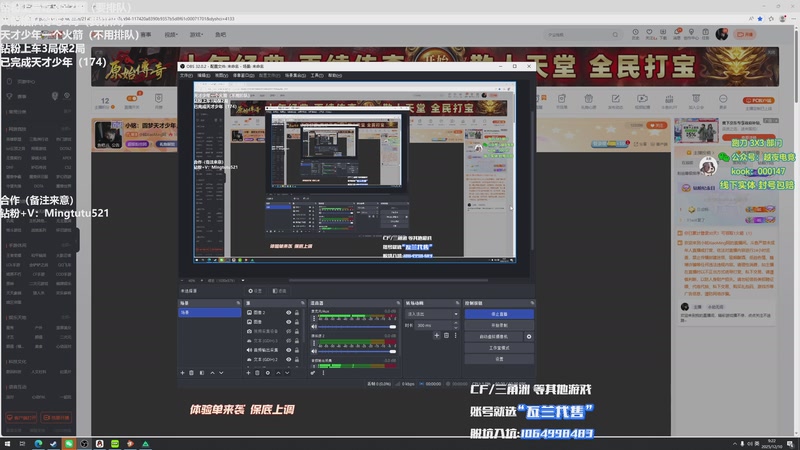Delete selected source with Sources trash icon
The image size is (800, 450).
point(258,373)
